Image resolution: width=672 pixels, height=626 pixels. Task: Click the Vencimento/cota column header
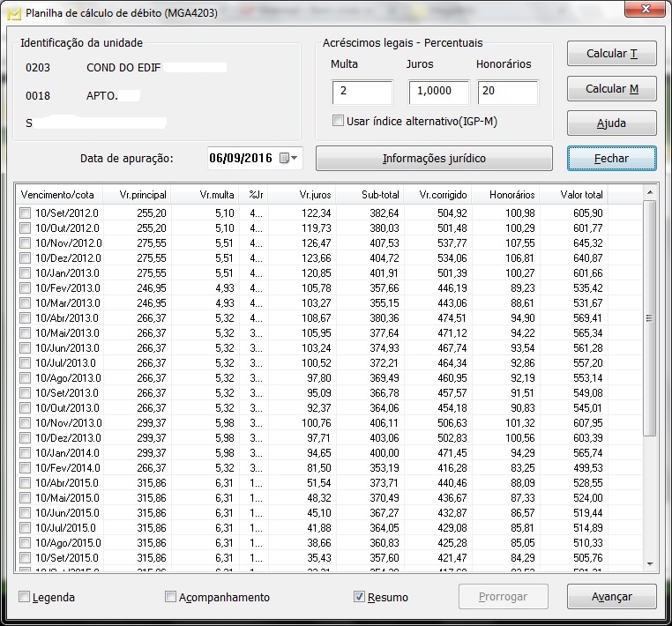coord(57,195)
